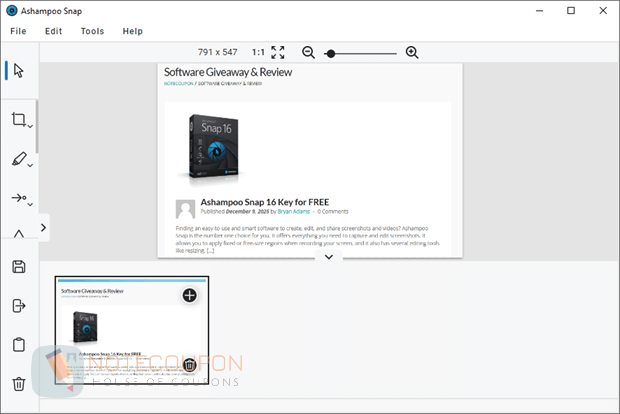Collapse the tool list with the up chevron
The width and height of the screenshot is (620, 414).
pos(19,234)
